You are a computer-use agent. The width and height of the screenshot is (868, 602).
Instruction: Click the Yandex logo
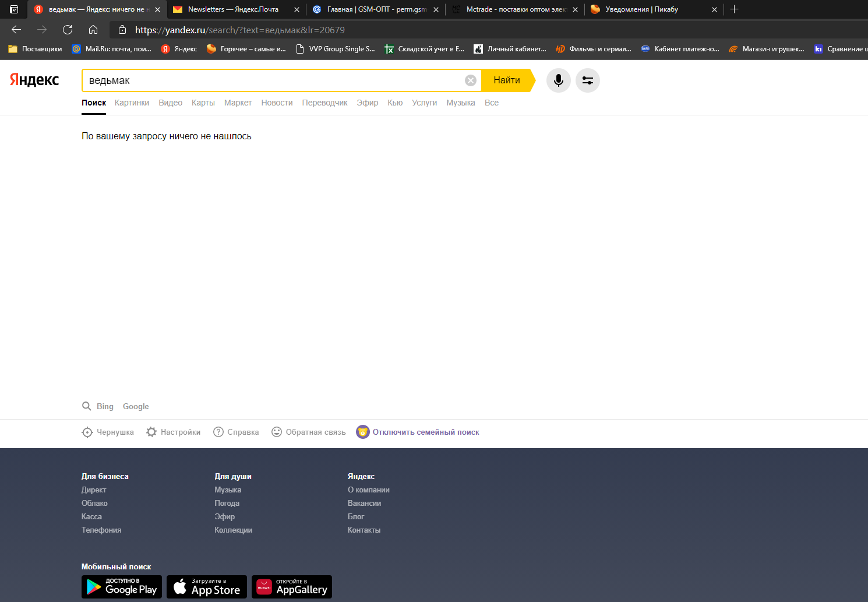coord(34,80)
